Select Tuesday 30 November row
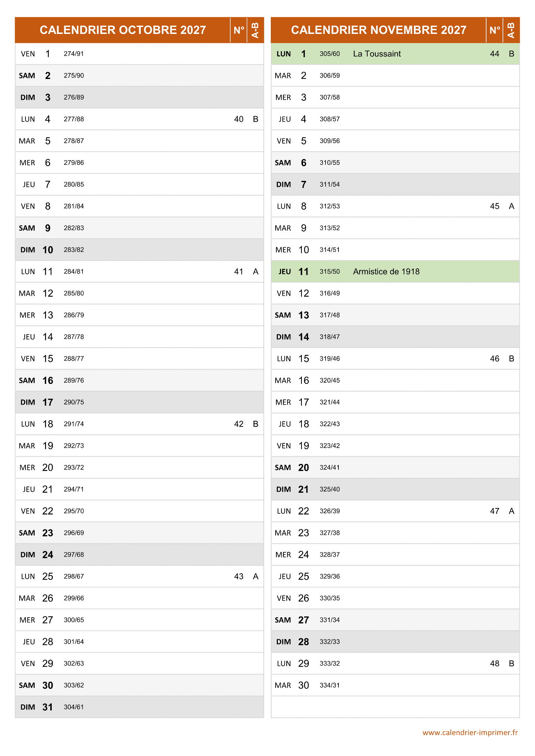This screenshot has height=756, width=535. (x=395, y=685)
